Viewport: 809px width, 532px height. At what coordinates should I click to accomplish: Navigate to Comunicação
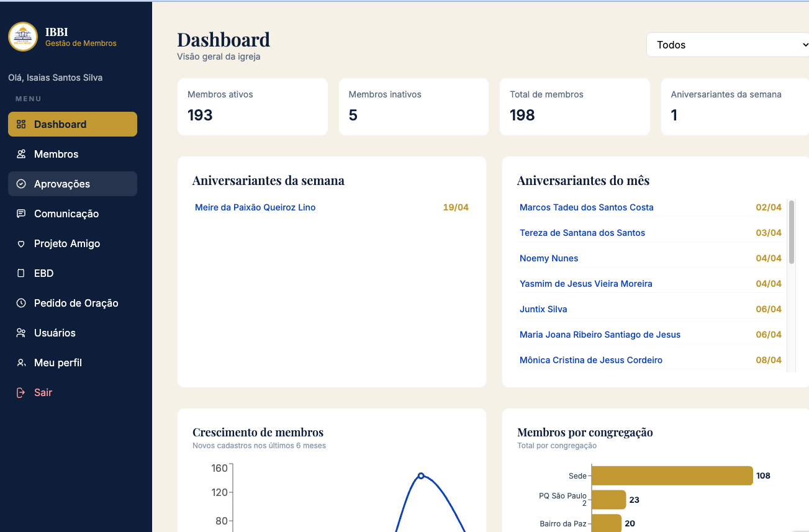[x=73, y=214]
